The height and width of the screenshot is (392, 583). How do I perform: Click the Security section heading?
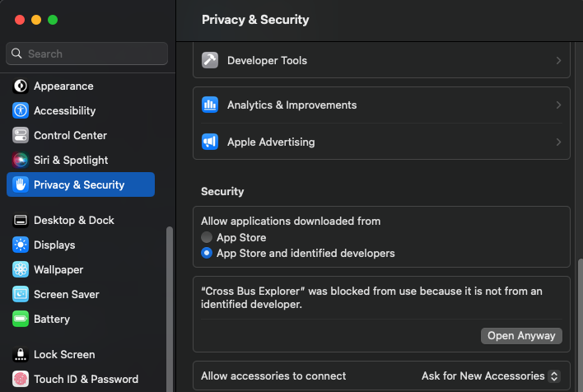click(x=222, y=191)
